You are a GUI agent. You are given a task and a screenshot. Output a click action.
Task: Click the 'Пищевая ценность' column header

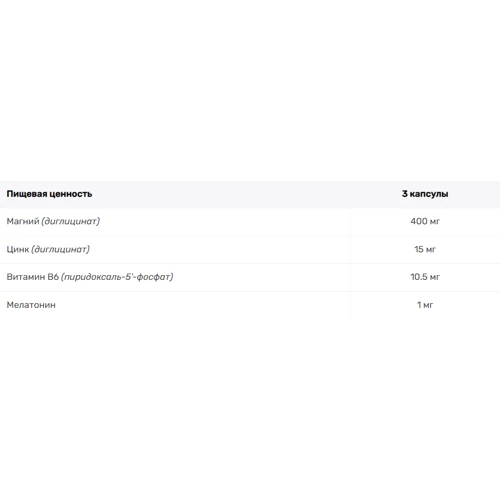pos(49,194)
